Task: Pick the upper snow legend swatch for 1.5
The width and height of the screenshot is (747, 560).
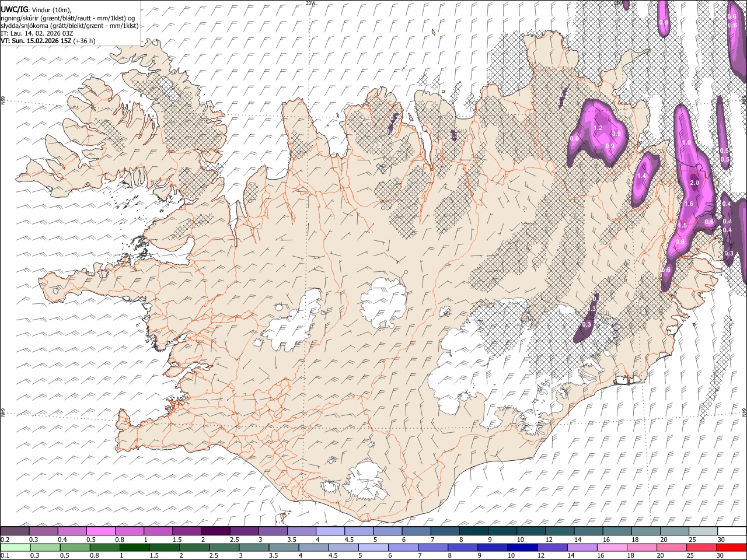Action: [x=187, y=531]
